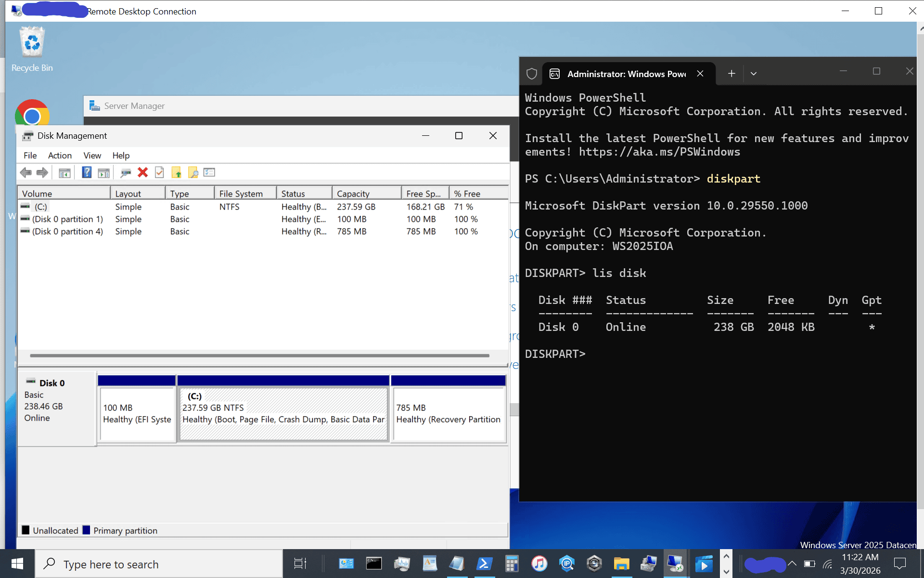Screen dimensions: 924x578
Task: Open the notification center icon
Action: point(899,564)
